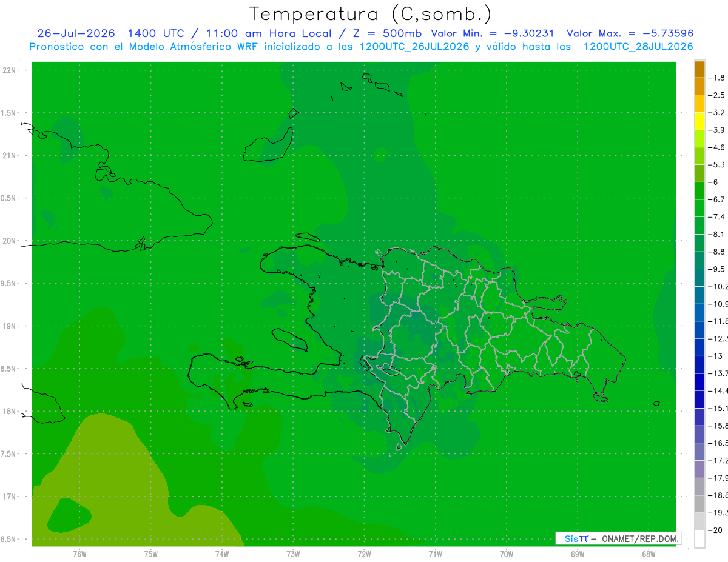Click the 'Valor Max. = -5.73596' readout

pos(630,33)
